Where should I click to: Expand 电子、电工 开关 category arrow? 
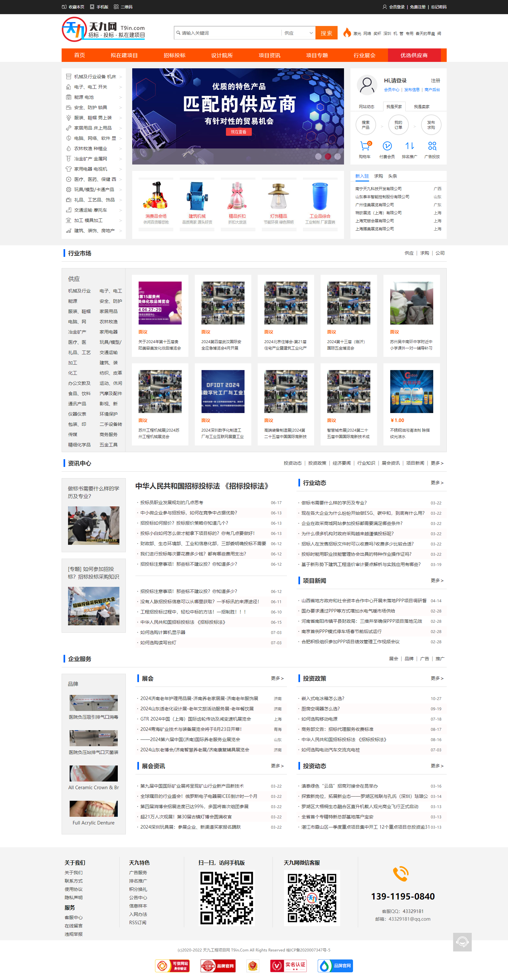pyautogui.click(x=120, y=87)
